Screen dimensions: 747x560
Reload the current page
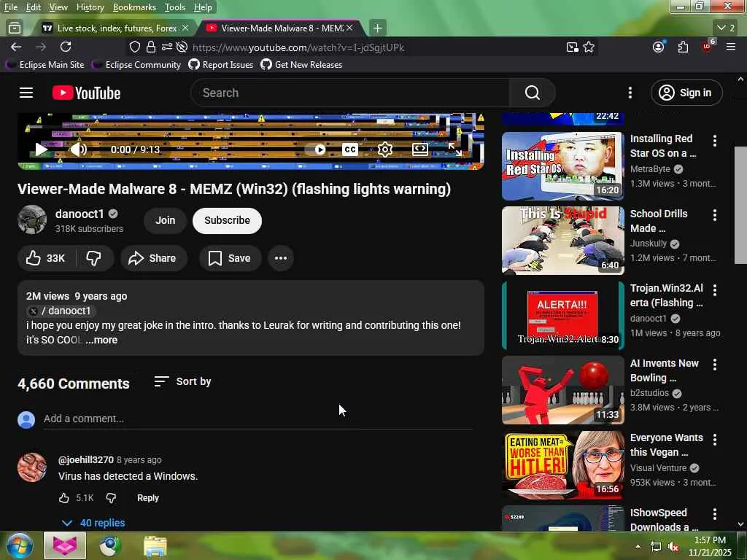66,47
